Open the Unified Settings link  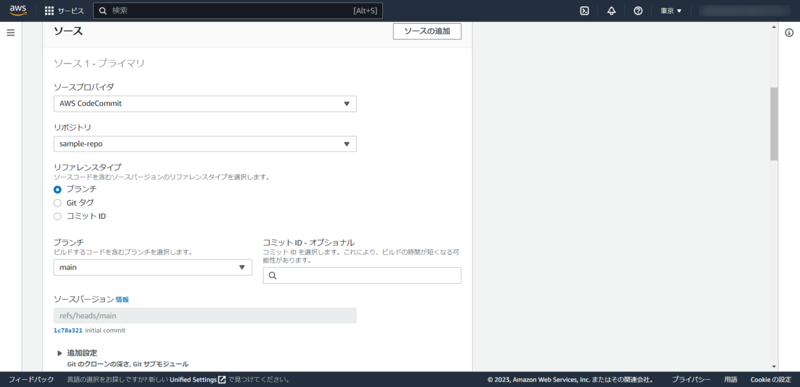pyautogui.click(x=194, y=380)
